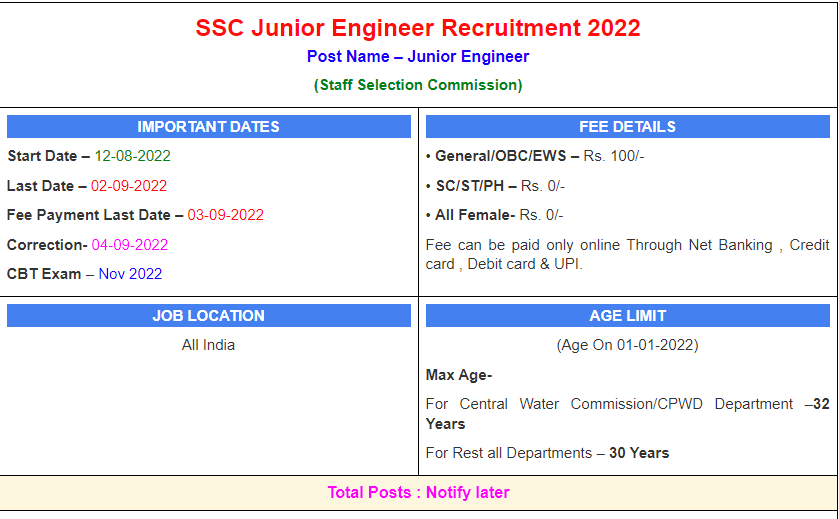839x519 pixels.
Task: Click the correction date 04-09-2022
Action: [130, 245]
